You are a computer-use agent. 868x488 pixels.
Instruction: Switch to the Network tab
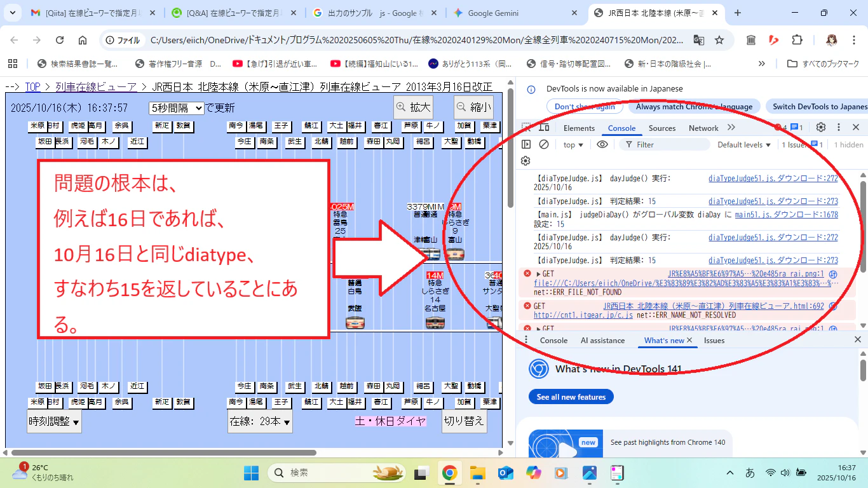click(x=703, y=128)
